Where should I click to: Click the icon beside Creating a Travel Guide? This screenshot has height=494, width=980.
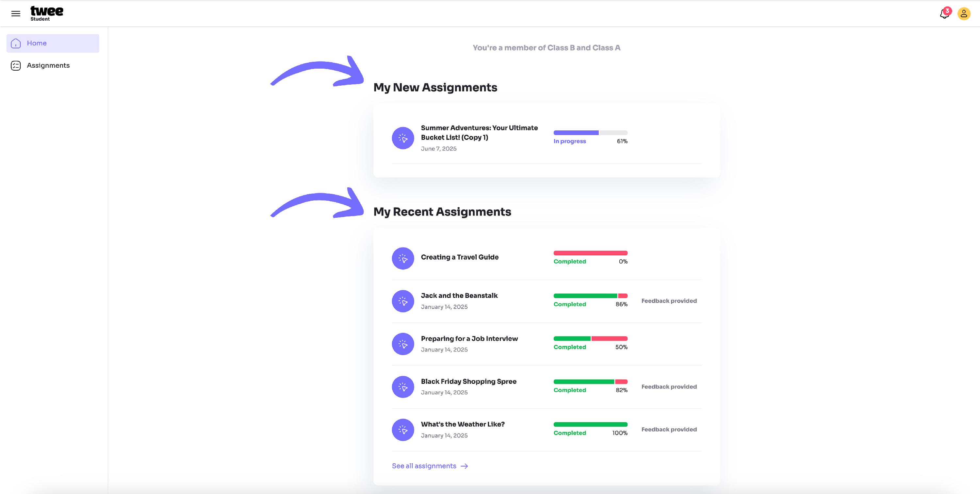click(x=403, y=259)
